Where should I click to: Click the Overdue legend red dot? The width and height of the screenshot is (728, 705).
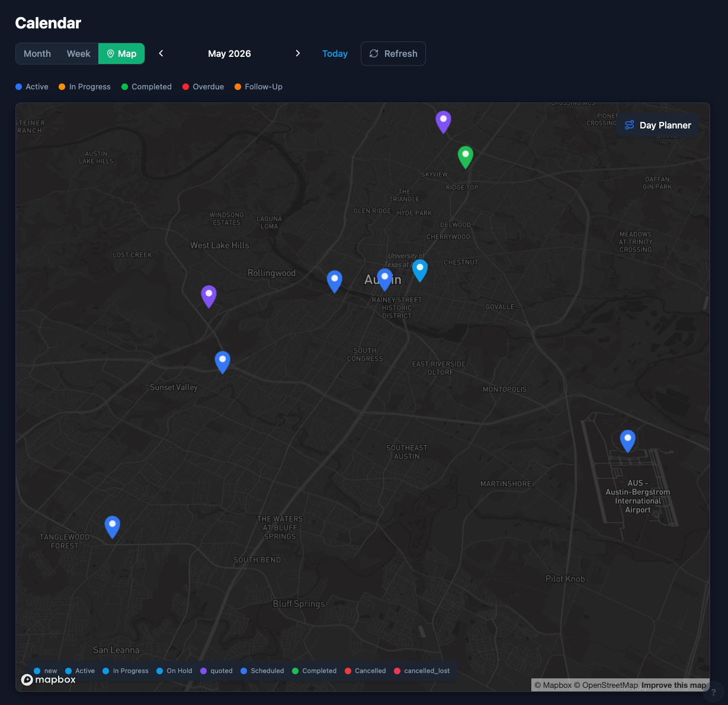tap(185, 87)
